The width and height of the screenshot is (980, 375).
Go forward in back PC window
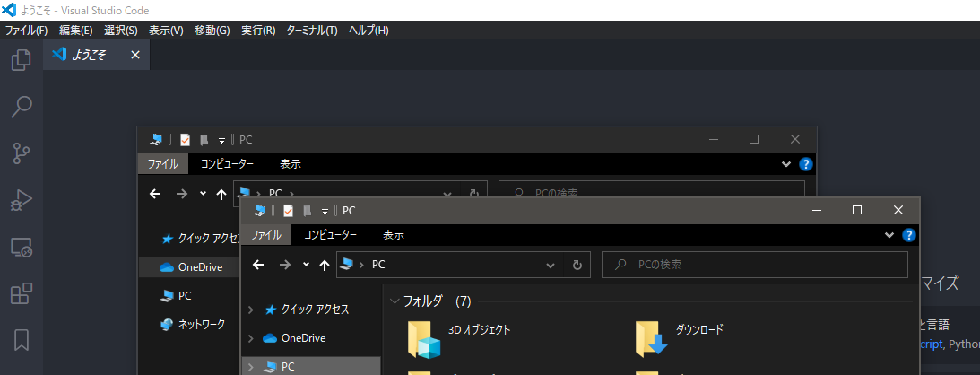pyautogui.click(x=182, y=194)
